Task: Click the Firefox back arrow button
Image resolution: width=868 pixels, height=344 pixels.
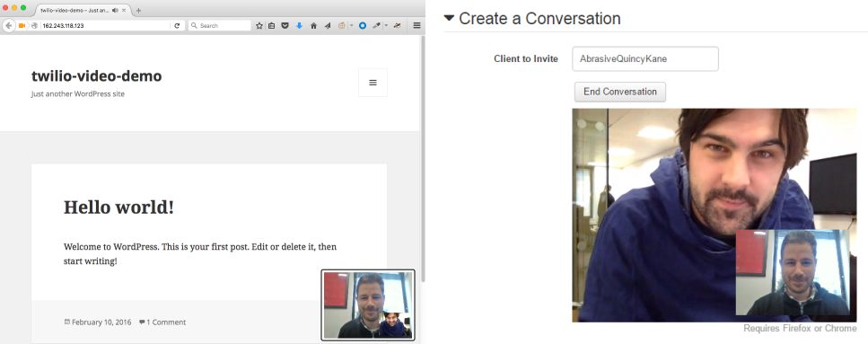Action: [x=9, y=25]
